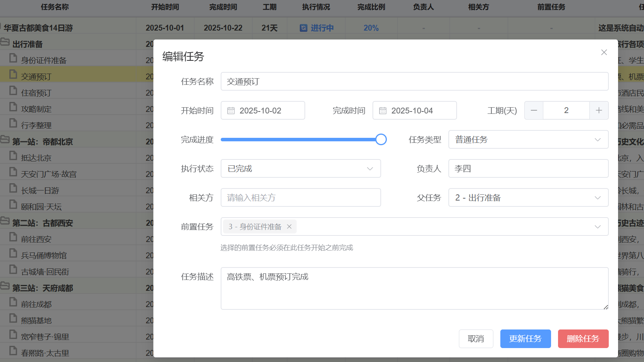Click the 更新任务 button
The height and width of the screenshot is (362, 644).
point(526,338)
